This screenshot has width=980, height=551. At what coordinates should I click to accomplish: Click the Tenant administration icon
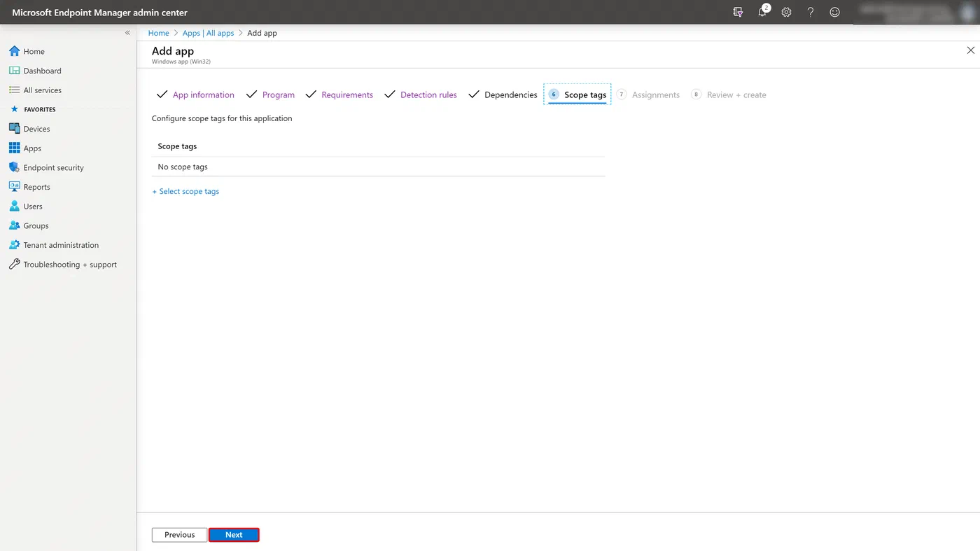[14, 245]
